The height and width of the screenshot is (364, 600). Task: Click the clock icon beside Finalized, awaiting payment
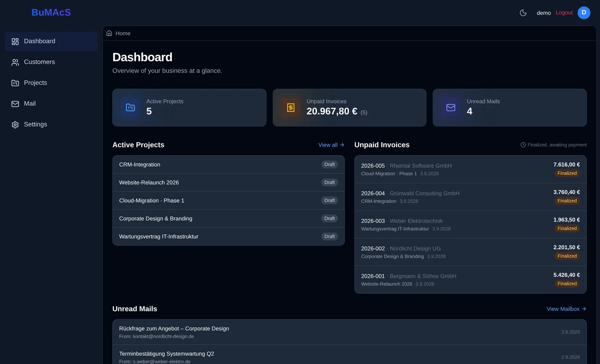click(523, 145)
